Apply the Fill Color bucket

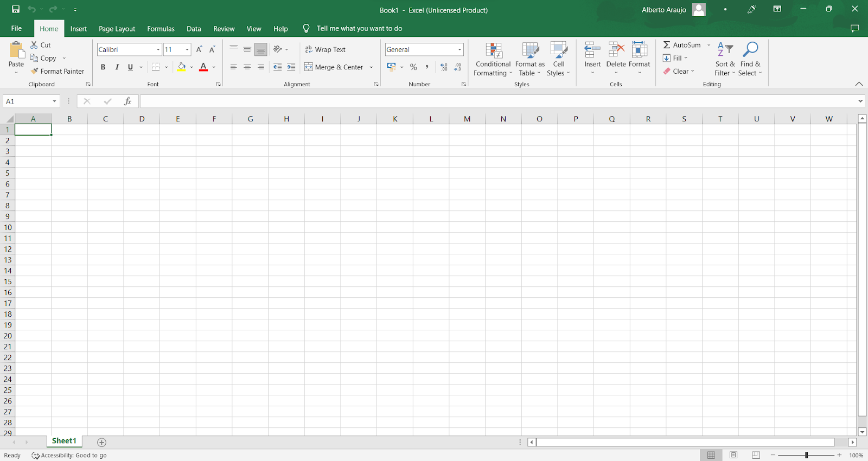pyautogui.click(x=182, y=67)
